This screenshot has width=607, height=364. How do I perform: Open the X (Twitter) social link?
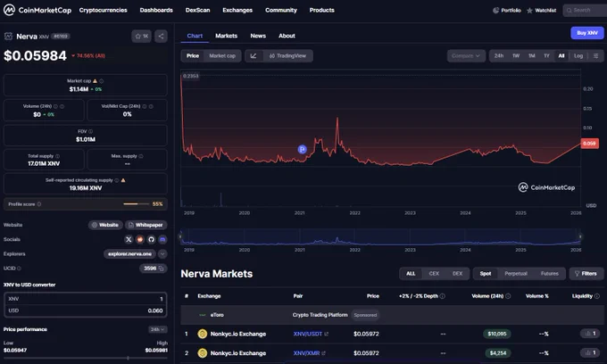point(129,239)
